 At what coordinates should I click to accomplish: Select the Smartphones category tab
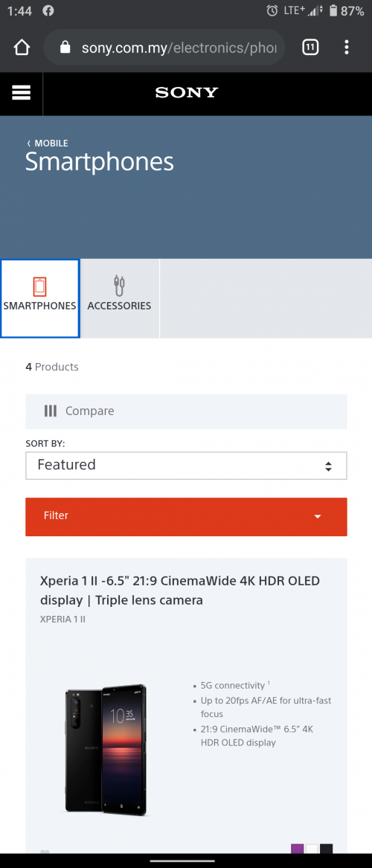[40, 298]
